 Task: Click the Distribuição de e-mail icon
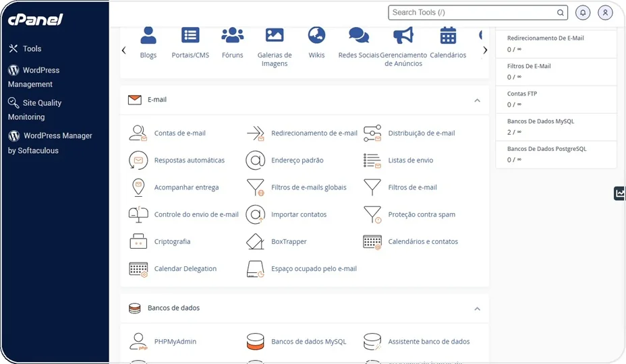[x=372, y=133]
